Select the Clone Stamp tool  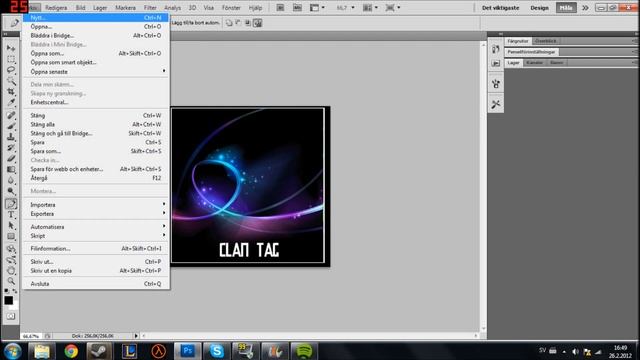(11, 137)
